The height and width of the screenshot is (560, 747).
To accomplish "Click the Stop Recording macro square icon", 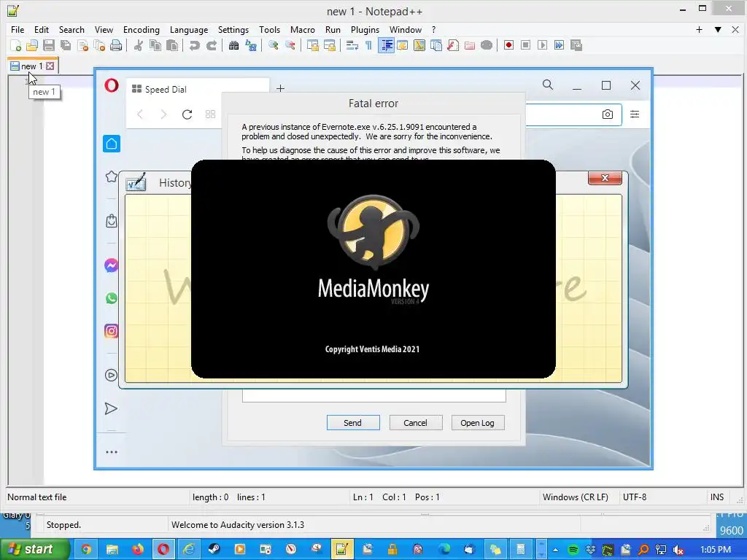I will click(525, 45).
